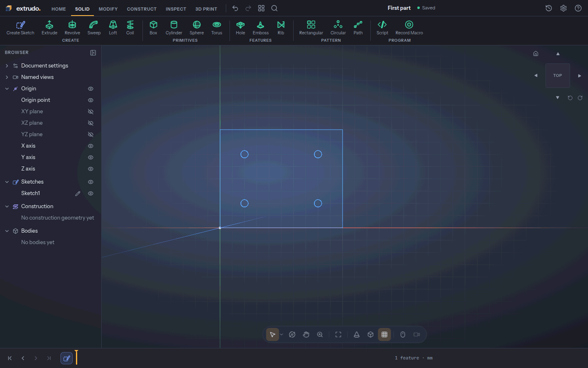The width and height of the screenshot is (588, 368).
Task: Collapse the Bodies section
Action: [7, 231]
